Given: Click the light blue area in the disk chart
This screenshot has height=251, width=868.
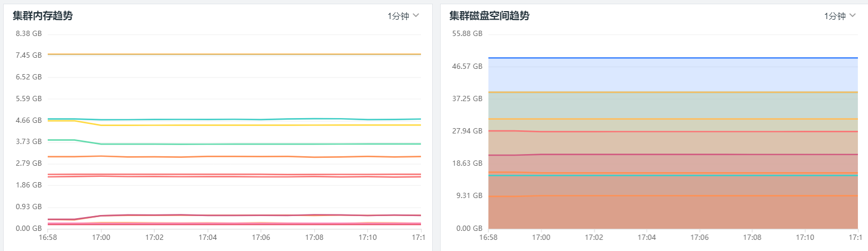Looking at the screenshot, I should point(672,75).
